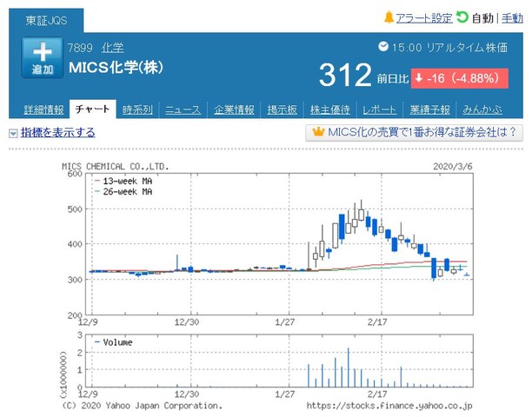Click the stocks.finance.yahoo.co.jp URL text
Image resolution: width=532 pixels, height=417 pixels.
pyautogui.click(x=389, y=406)
